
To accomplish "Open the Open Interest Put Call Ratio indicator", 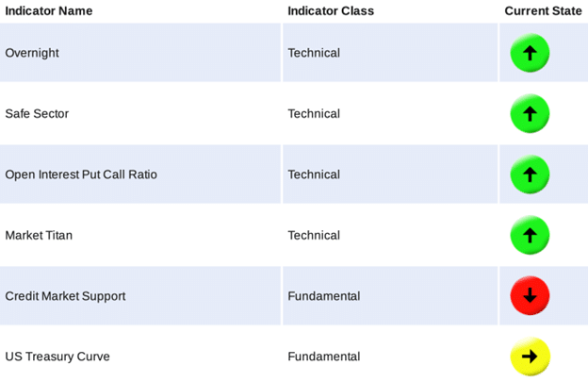I will 81,174.
